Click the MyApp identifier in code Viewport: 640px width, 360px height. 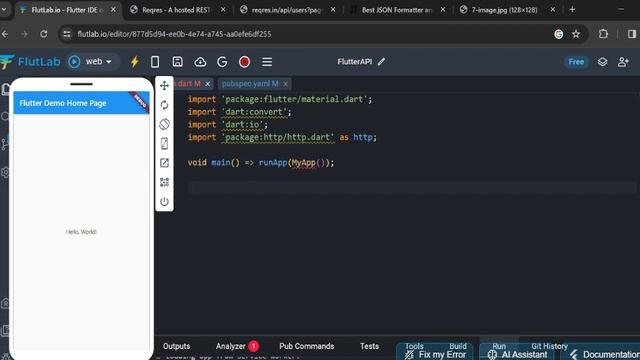point(303,162)
